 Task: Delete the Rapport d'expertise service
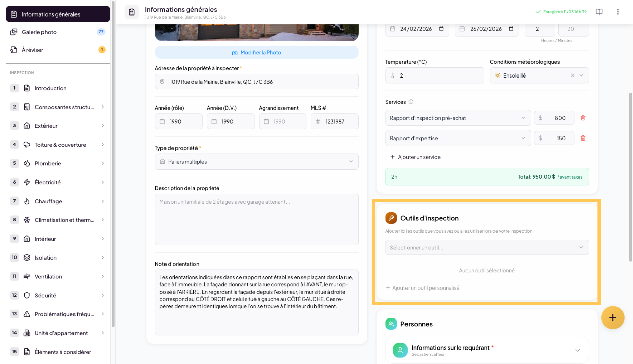point(583,138)
